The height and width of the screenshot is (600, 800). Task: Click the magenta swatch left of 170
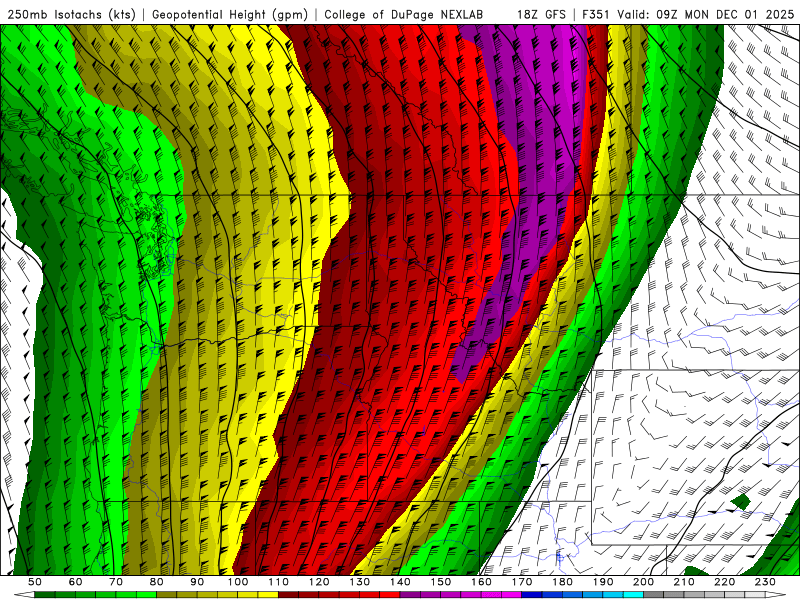click(x=512, y=595)
